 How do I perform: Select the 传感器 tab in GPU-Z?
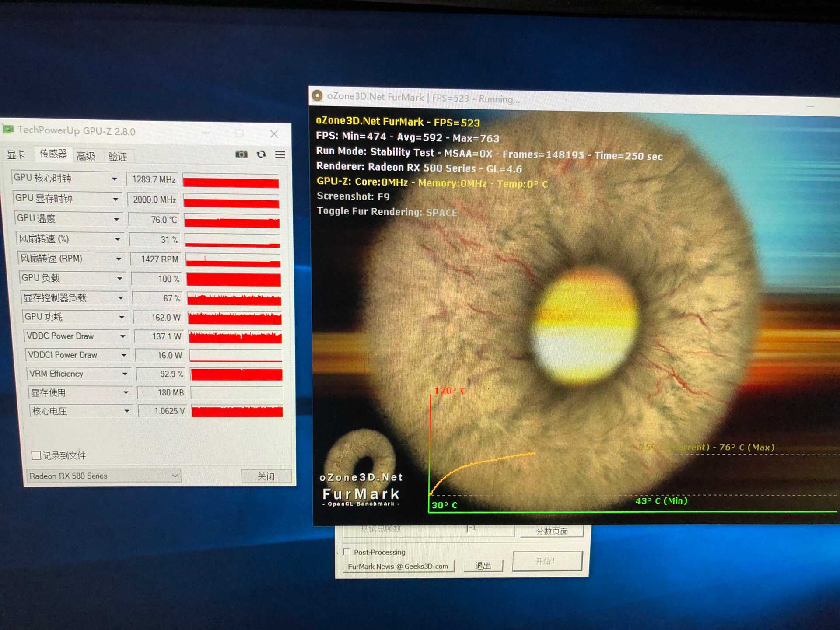(x=53, y=154)
